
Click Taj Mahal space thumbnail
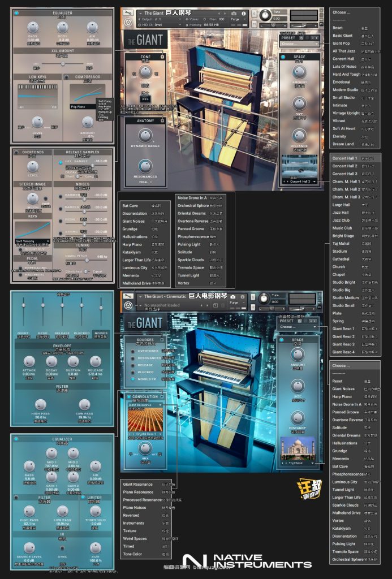point(298,448)
